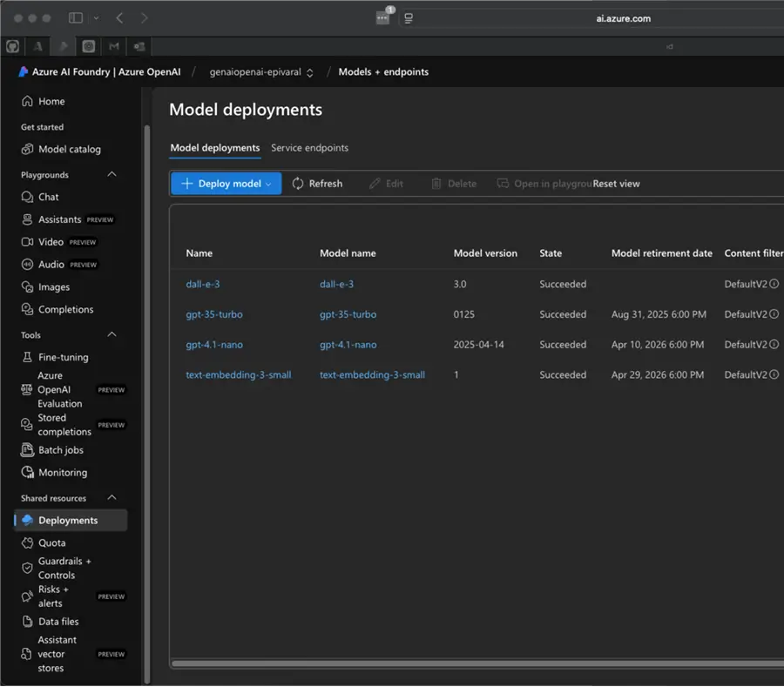
Task: Open Fine-tuning tool
Action: point(63,357)
